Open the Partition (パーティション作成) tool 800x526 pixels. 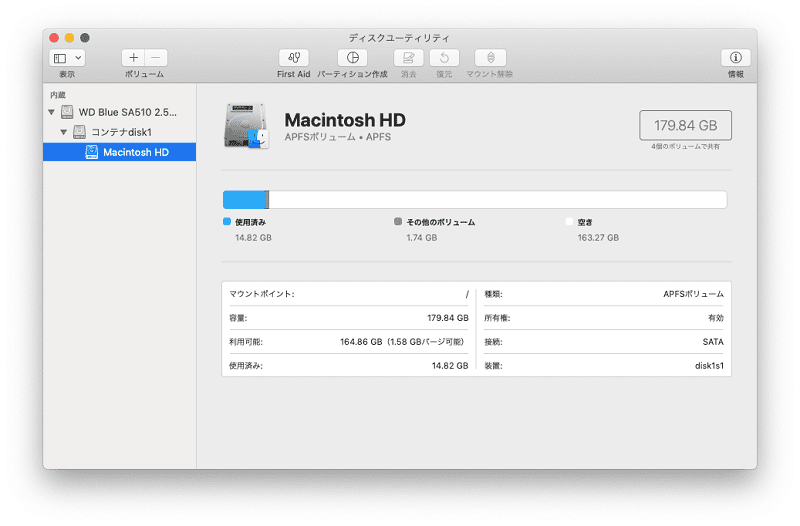[353, 58]
